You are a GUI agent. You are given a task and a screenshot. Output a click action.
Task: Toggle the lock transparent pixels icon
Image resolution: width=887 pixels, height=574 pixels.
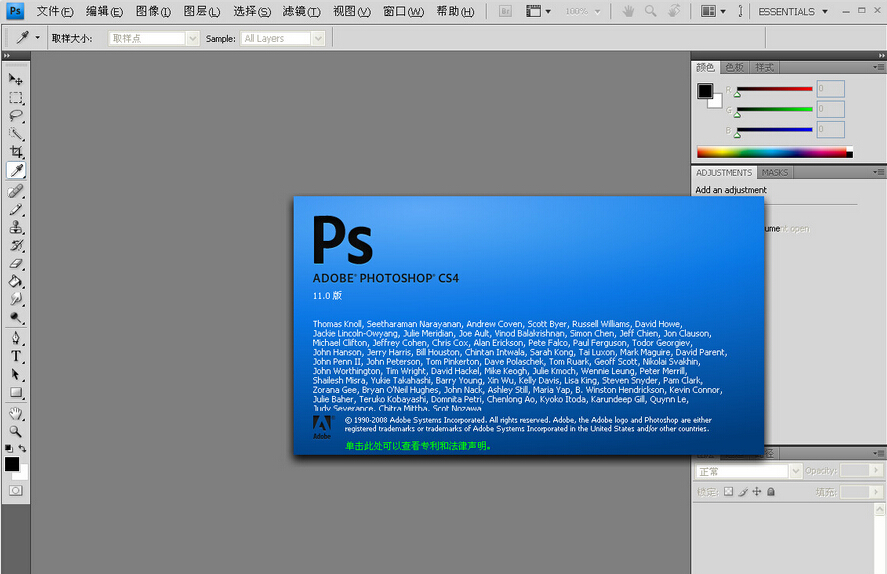tap(728, 492)
